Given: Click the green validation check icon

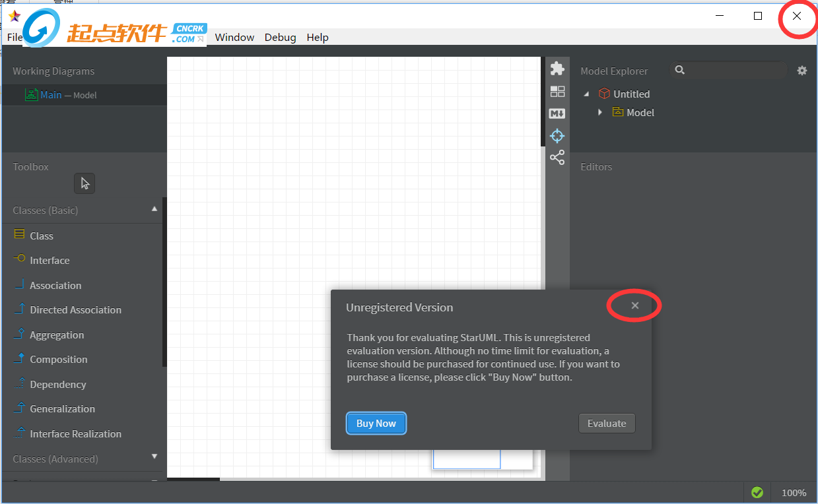Looking at the screenshot, I should pos(757,492).
